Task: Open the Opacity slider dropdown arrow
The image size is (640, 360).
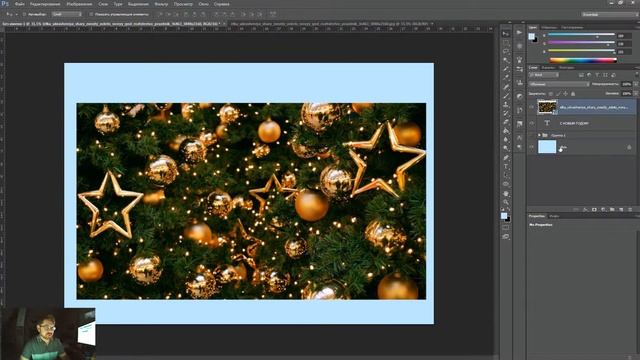Action: [636, 84]
